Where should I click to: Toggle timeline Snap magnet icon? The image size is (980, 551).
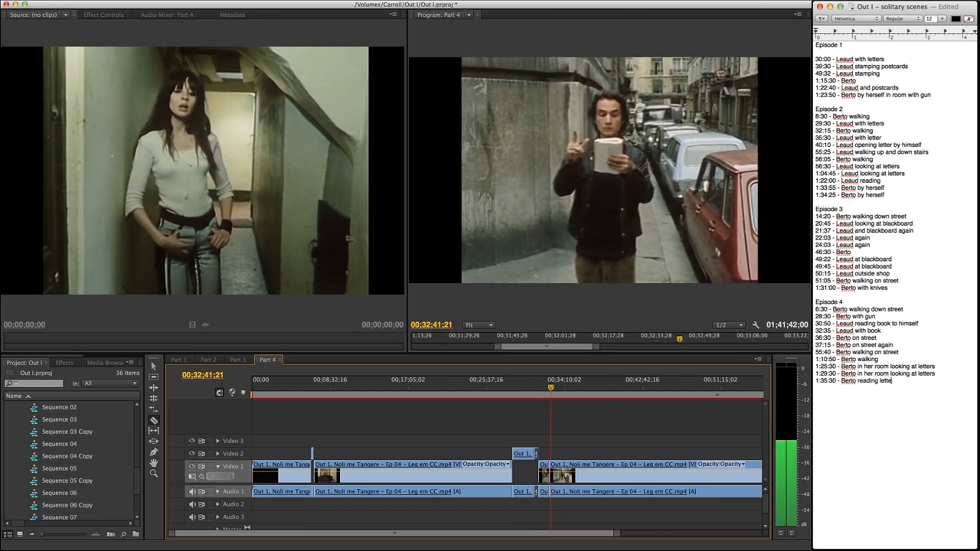(x=220, y=393)
